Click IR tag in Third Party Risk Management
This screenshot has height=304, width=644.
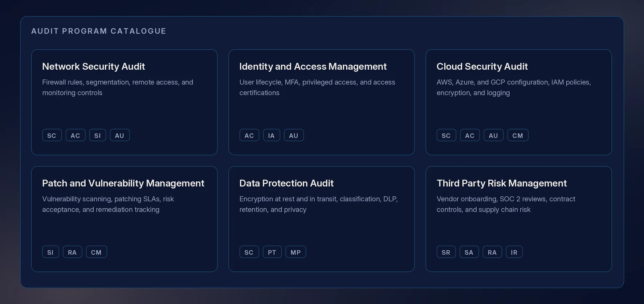(x=514, y=252)
